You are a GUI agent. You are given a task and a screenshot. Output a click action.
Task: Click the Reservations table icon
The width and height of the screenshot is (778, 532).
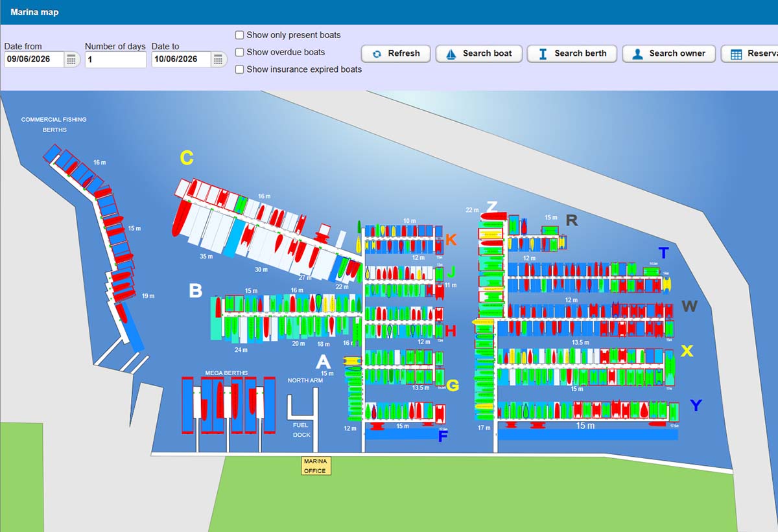[x=736, y=54]
